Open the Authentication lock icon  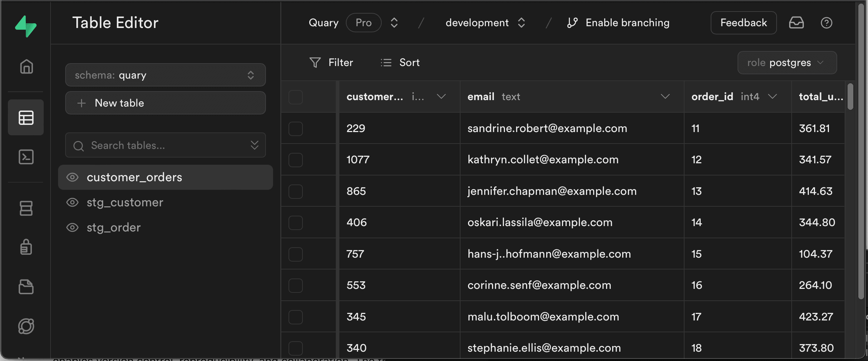click(26, 247)
